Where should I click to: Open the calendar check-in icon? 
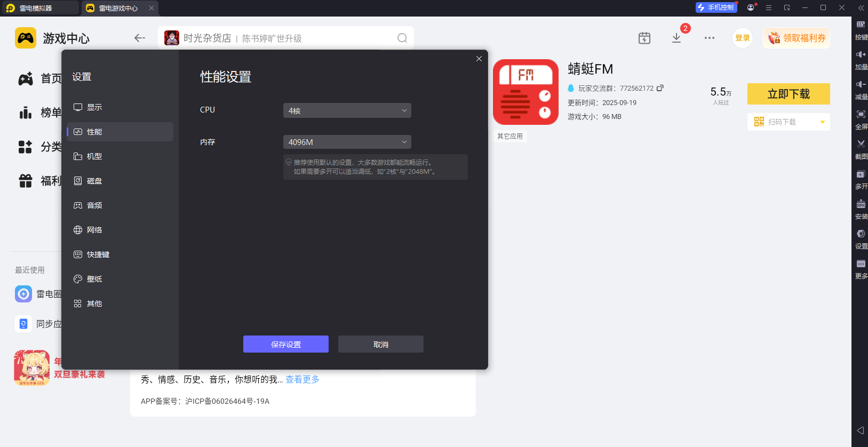(x=644, y=38)
